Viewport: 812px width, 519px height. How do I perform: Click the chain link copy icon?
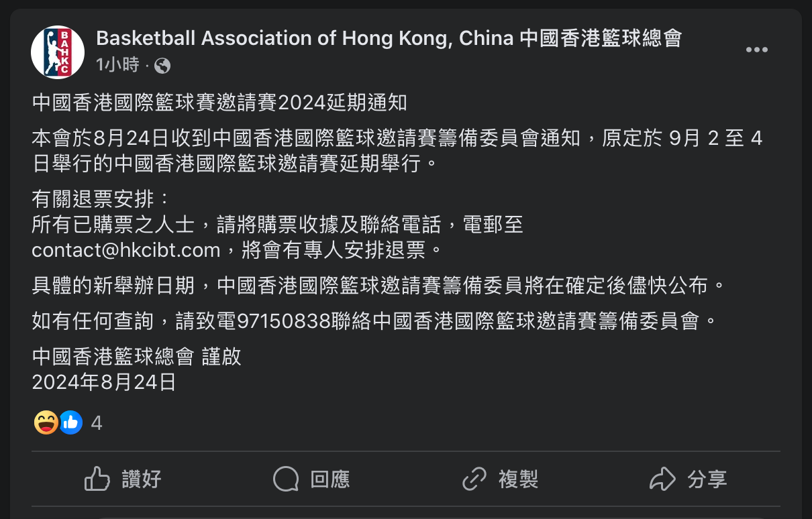[474, 479]
